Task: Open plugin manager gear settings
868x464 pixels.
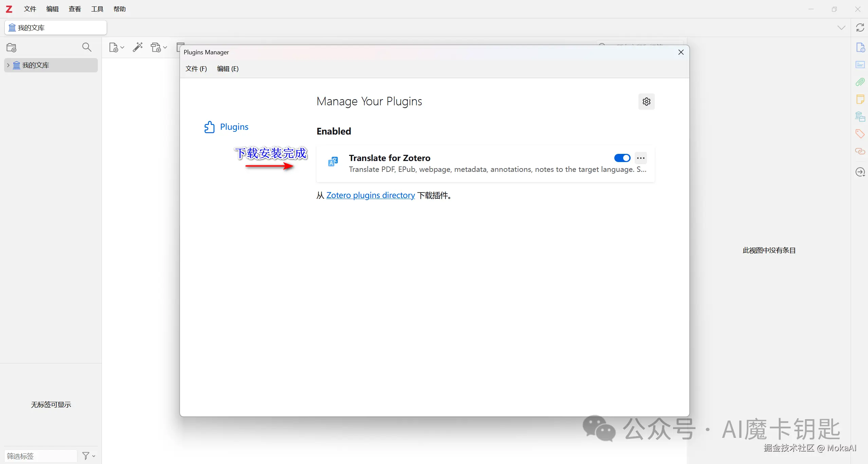Action: [x=646, y=102]
